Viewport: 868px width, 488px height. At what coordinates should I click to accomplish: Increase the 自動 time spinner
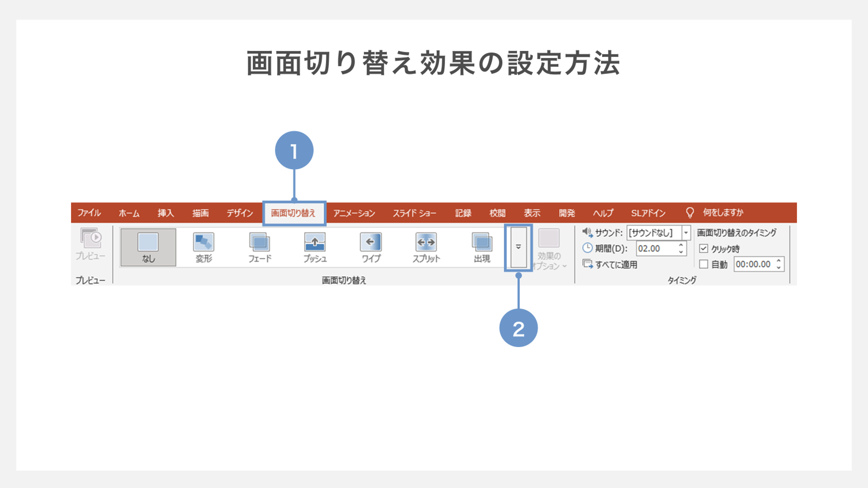click(x=779, y=261)
